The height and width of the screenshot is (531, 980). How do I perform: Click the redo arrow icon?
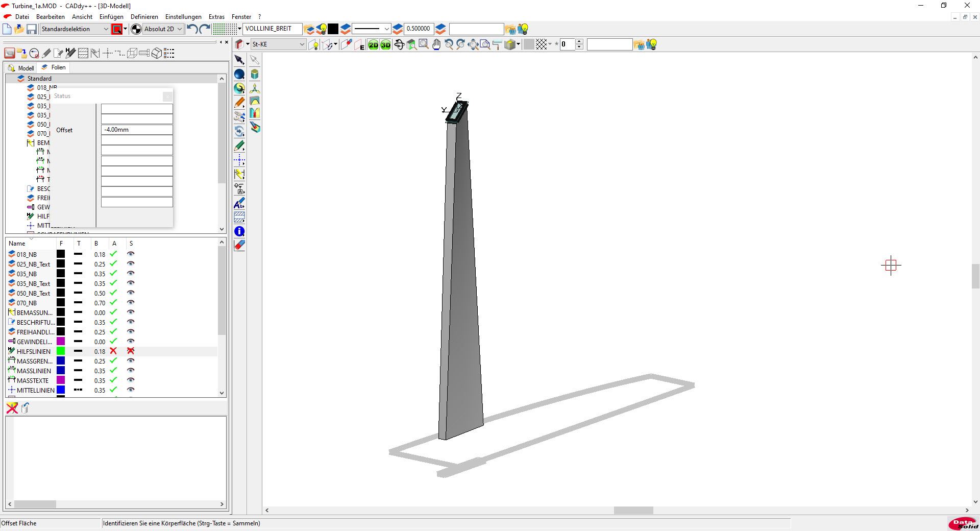(x=205, y=29)
